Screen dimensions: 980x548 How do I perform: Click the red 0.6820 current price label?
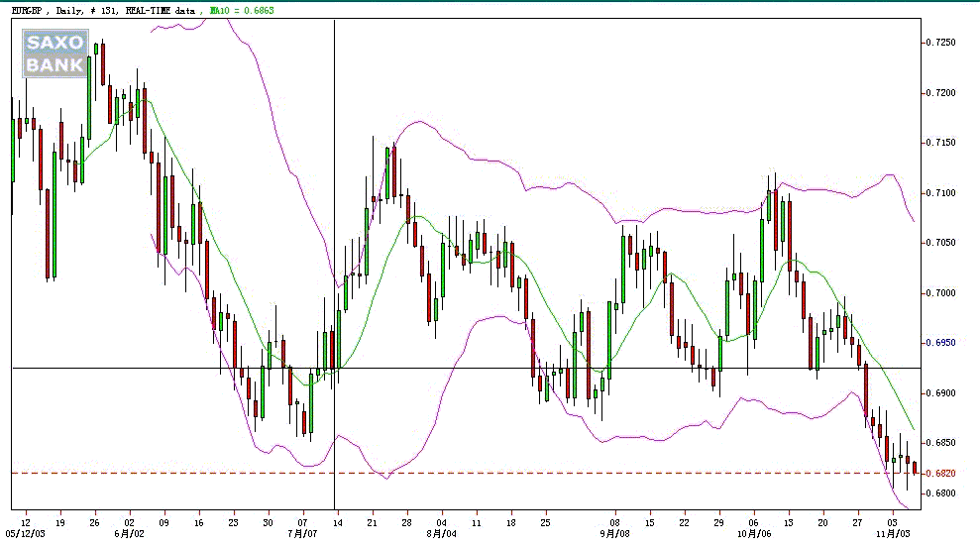click(940, 474)
